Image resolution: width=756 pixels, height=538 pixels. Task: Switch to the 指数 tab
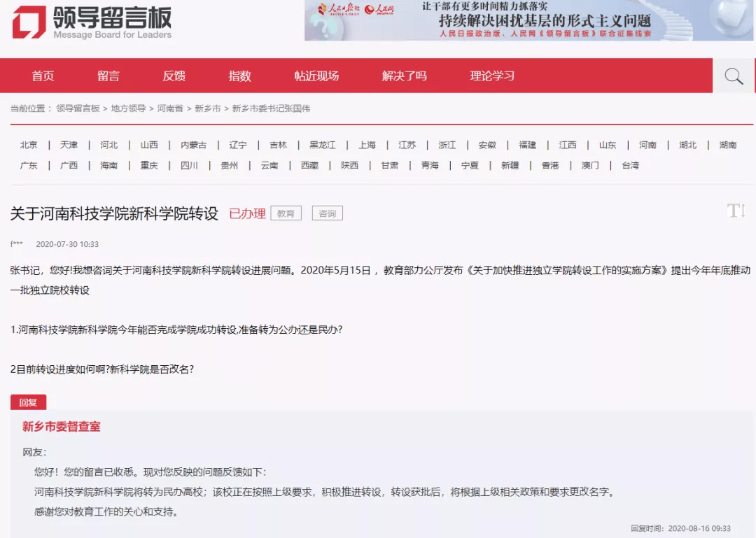tap(239, 76)
